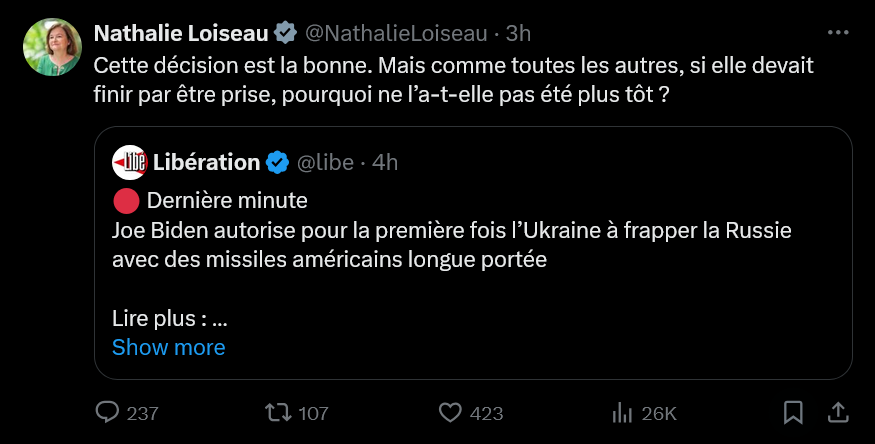
Task: Open the quoted post's 4h timestamp
Action: click(x=385, y=162)
